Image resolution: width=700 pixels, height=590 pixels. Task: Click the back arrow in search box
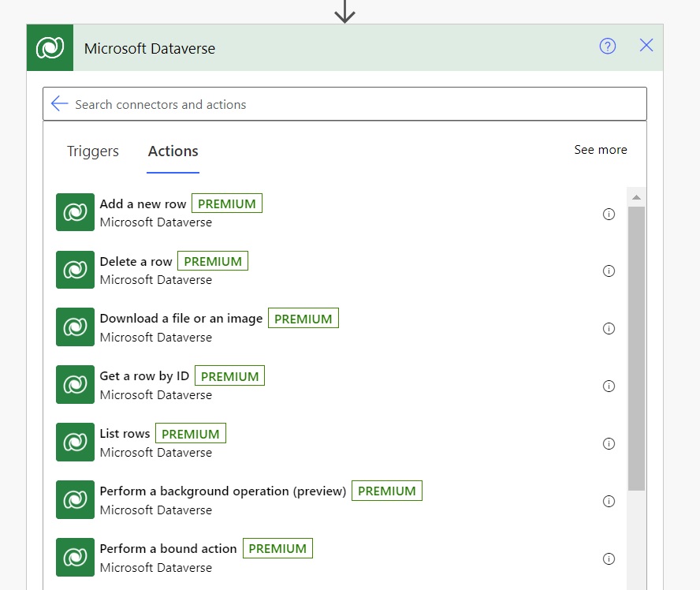59,103
